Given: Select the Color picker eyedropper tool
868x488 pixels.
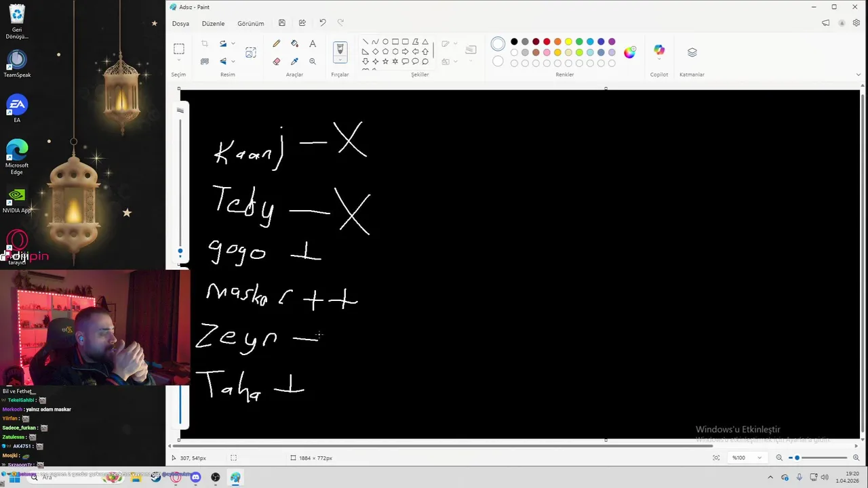Looking at the screenshot, I should click(x=294, y=61).
